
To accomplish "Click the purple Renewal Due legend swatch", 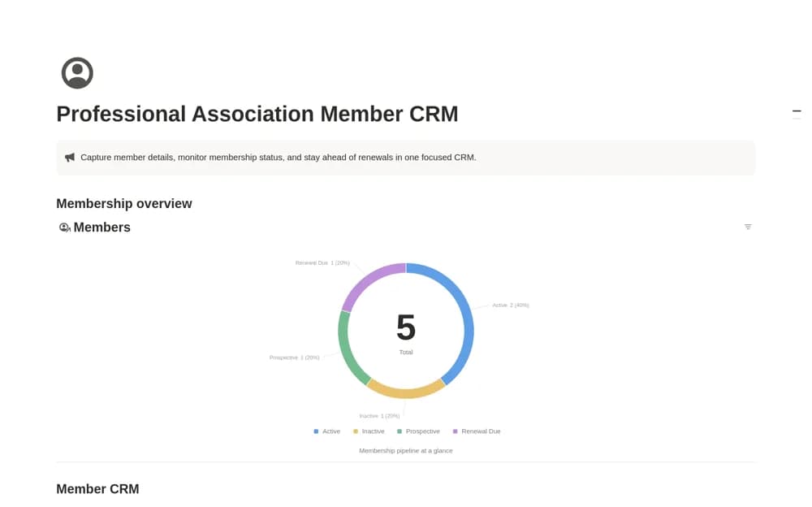I will pyautogui.click(x=456, y=431).
